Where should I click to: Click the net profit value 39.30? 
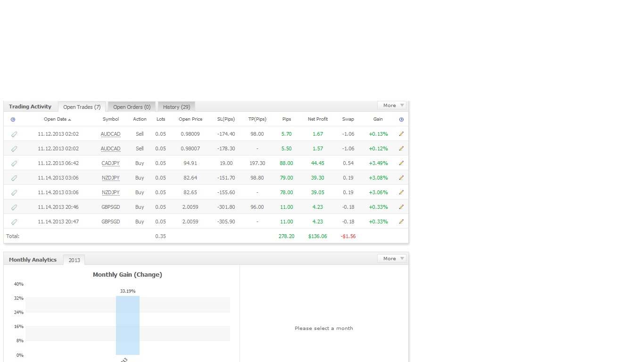coord(318,178)
